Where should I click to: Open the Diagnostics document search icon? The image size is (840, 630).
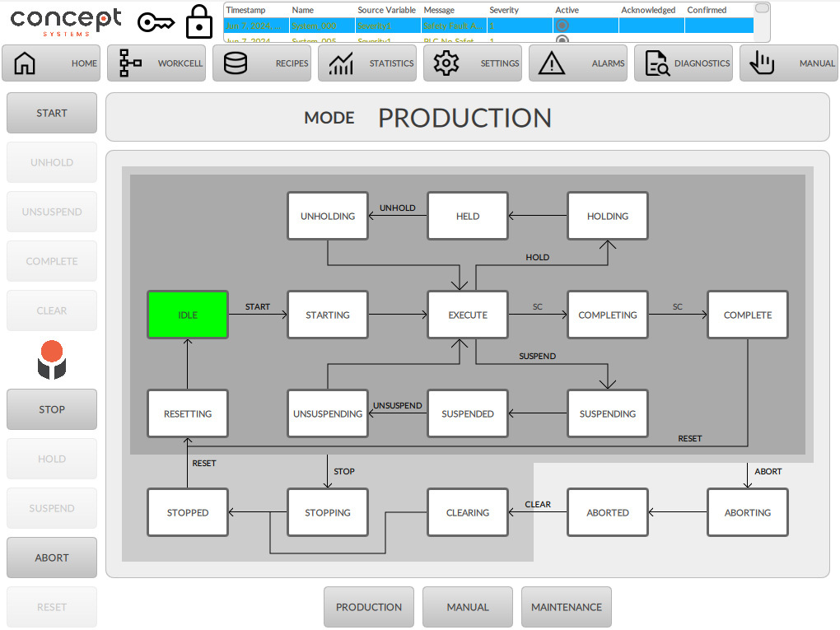[657, 63]
